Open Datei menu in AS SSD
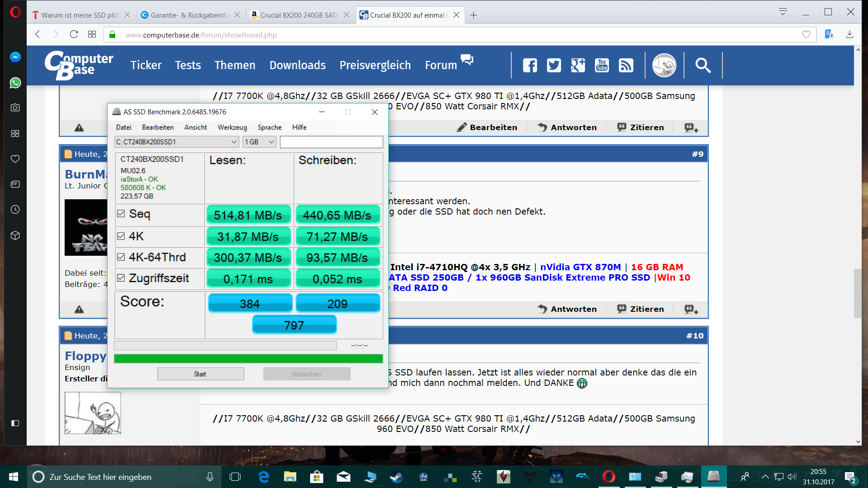The width and height of the screenshot is (868, 488). (x=123, y=127)
